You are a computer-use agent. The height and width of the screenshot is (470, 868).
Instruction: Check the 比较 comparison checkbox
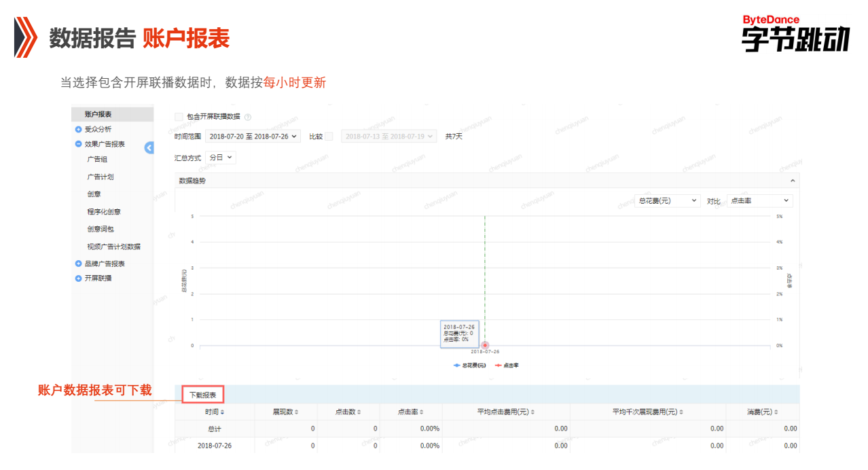pos(329,136)
